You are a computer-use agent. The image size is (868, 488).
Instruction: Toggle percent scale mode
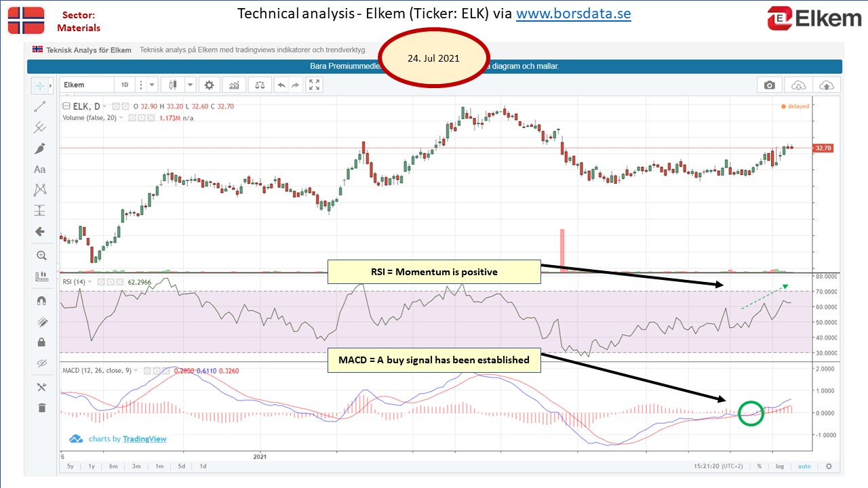pos(759,466)
